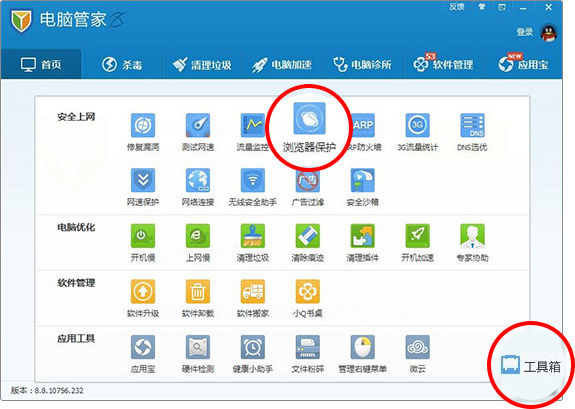Switch to 电脑加速 tab

[282, 64]
